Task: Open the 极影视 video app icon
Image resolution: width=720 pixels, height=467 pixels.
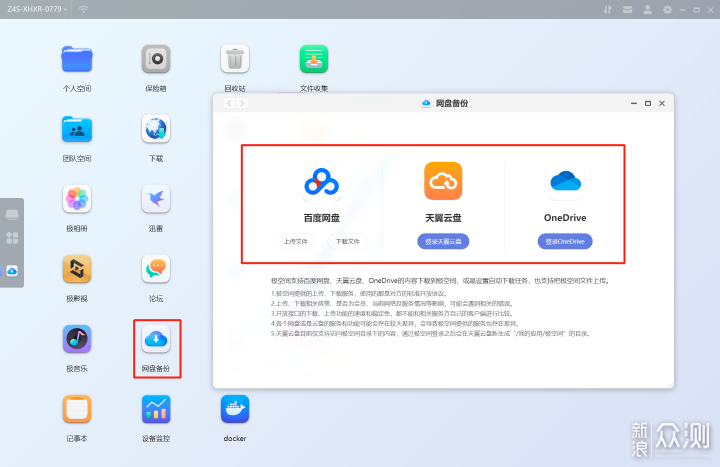Action: [x=77, y=269]
